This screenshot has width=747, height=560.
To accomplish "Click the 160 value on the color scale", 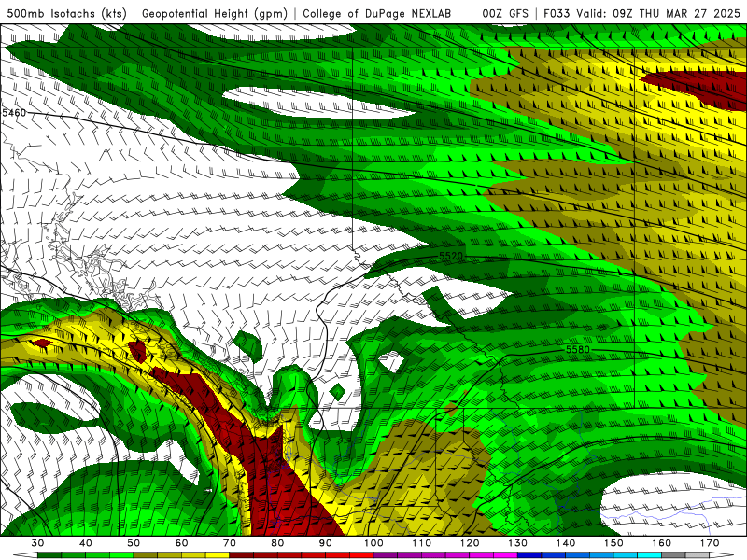I will (x=662, y=543).
